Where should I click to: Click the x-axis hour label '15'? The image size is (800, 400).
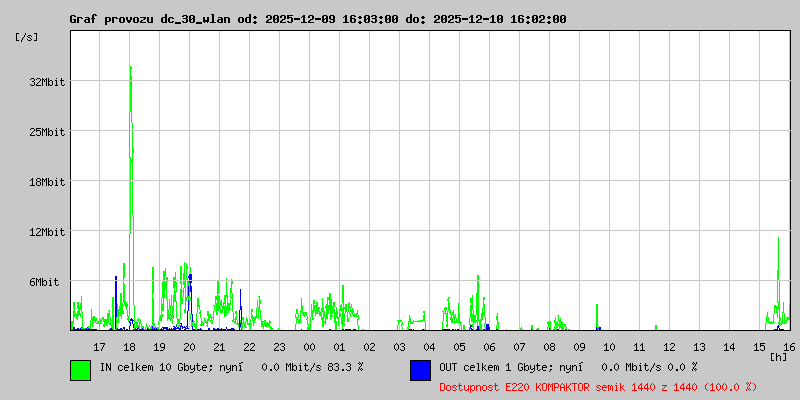[x=759, y=347]
